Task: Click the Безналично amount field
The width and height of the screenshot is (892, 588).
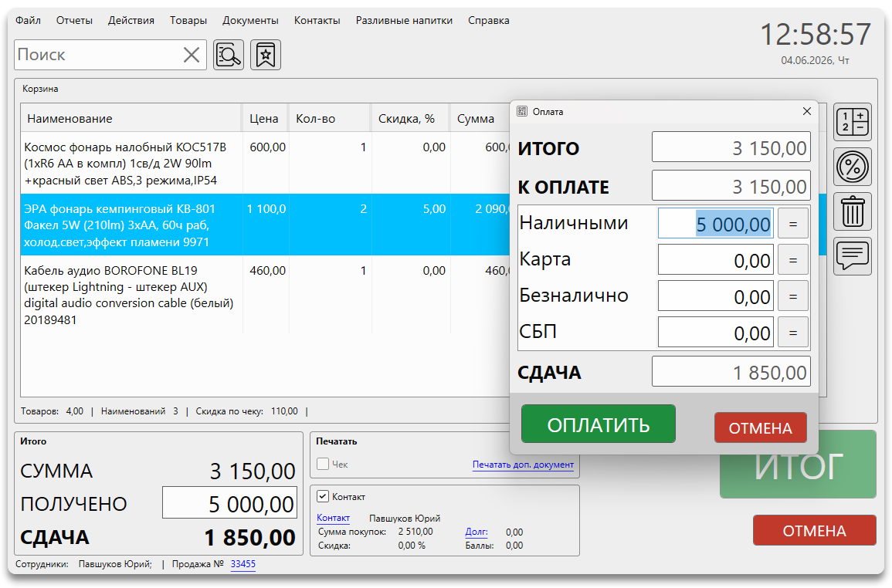Action: [x=716, y=296]
